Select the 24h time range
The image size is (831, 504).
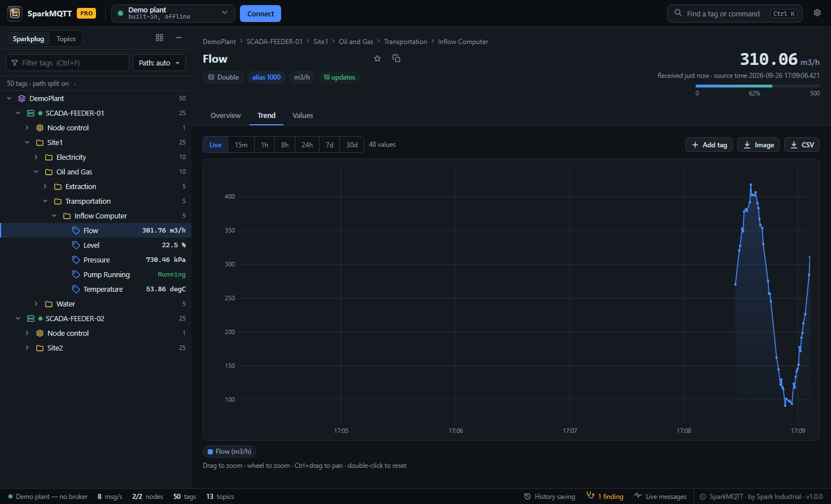coord(307,145)
